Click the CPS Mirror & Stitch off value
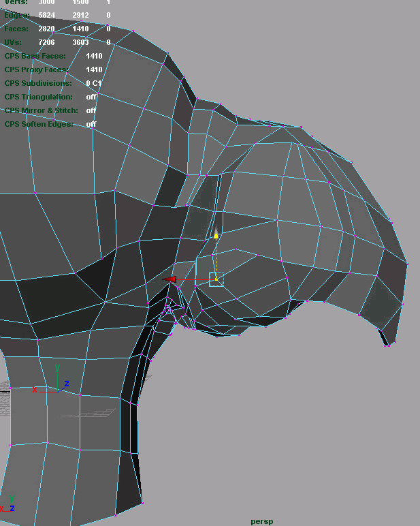This screenshot has height=526, width=420. pos(91,110)
